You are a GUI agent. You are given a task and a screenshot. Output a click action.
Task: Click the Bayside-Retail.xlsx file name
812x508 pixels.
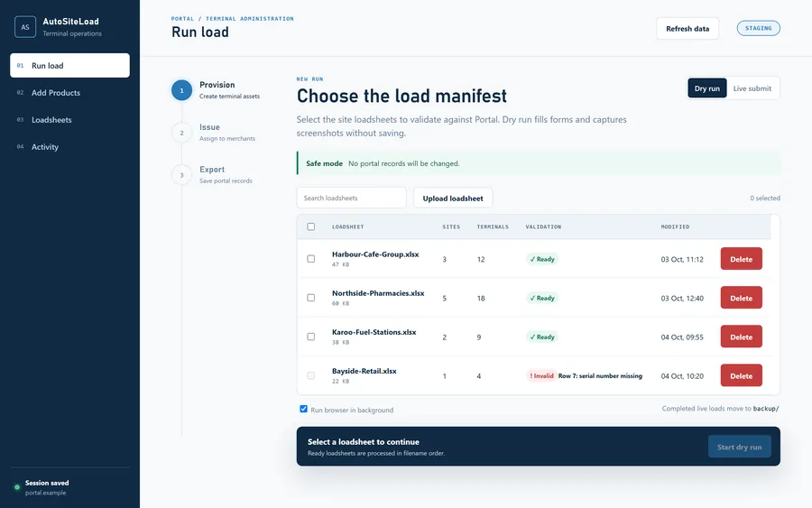[364, 371]
